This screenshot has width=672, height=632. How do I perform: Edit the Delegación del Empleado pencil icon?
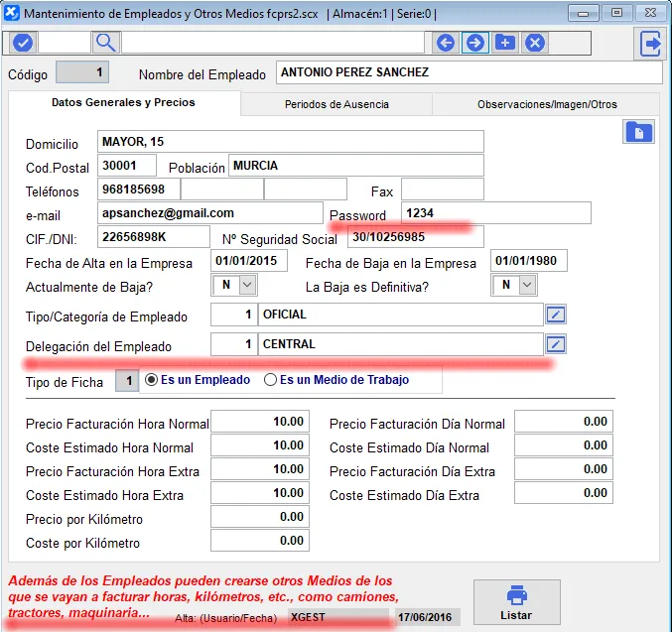(557, 344)
